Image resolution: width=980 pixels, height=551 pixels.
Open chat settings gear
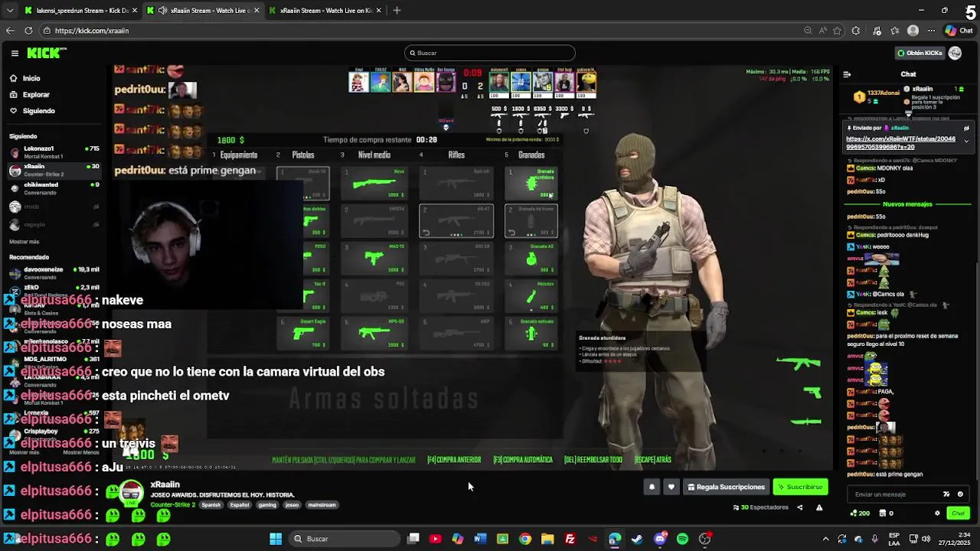(x=937, y=514)
